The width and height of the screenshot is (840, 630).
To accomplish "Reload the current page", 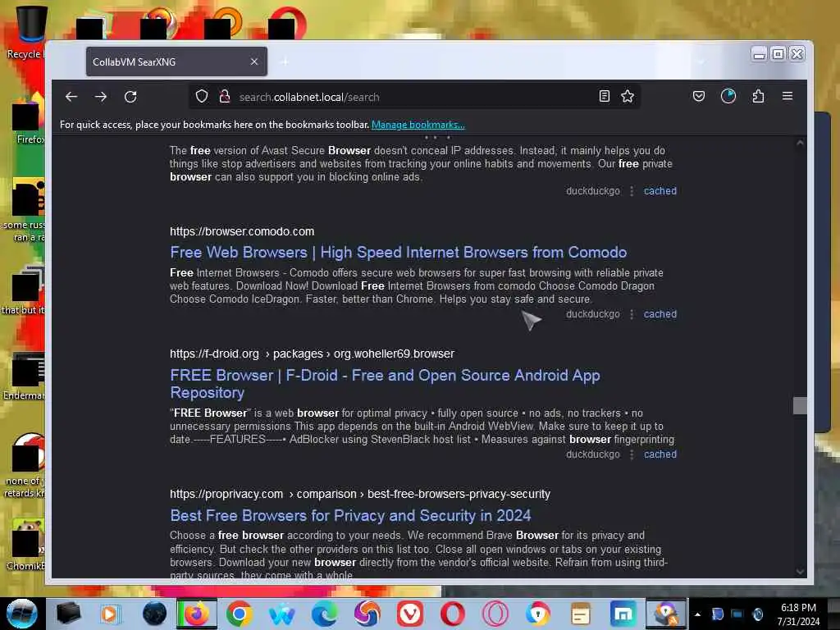I will pyautogui.click(x=130, y=97).
